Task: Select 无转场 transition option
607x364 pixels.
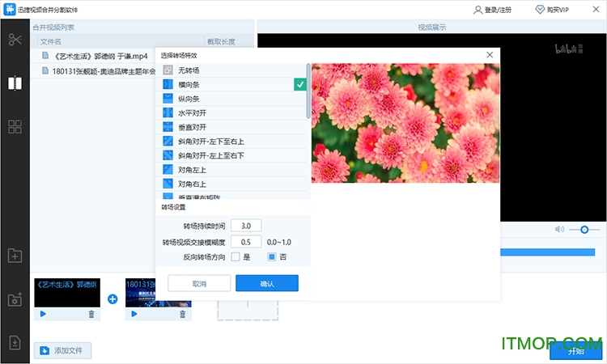Action: 231,70
